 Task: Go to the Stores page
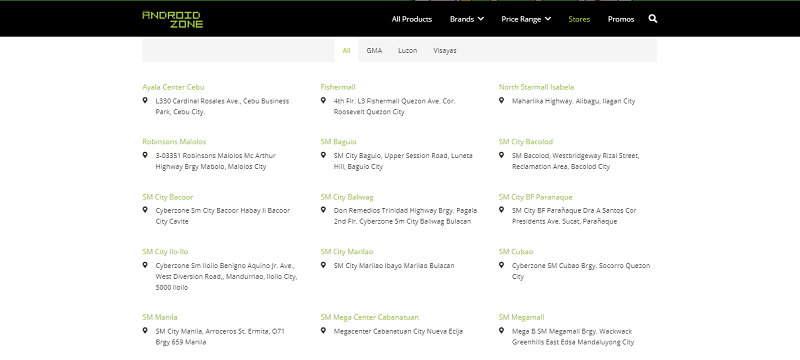(579, 19)
